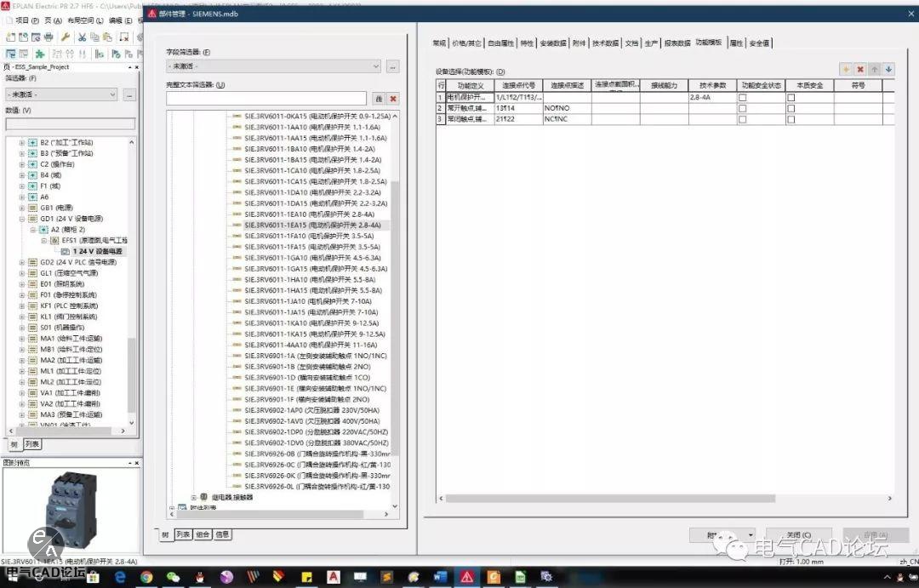Click the yellow add-row star icon

(x=846, y=69)
